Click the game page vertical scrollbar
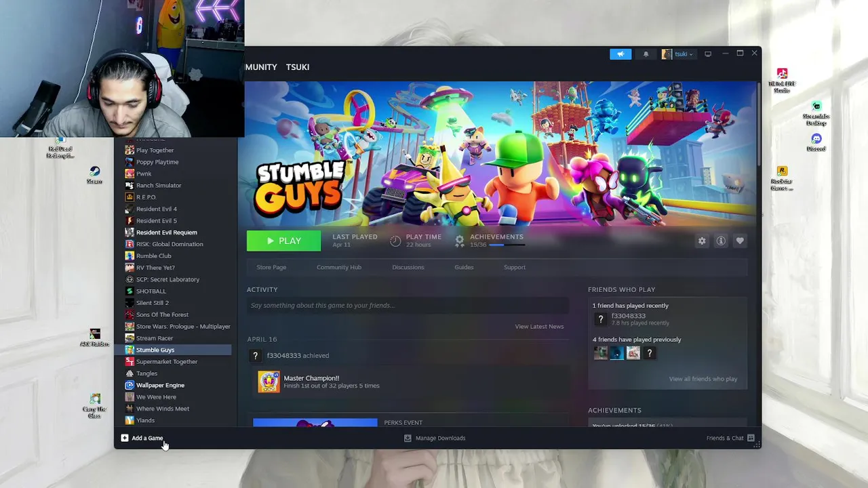Image resolution: width=868 pixels, height=488 pixels. 758,125
